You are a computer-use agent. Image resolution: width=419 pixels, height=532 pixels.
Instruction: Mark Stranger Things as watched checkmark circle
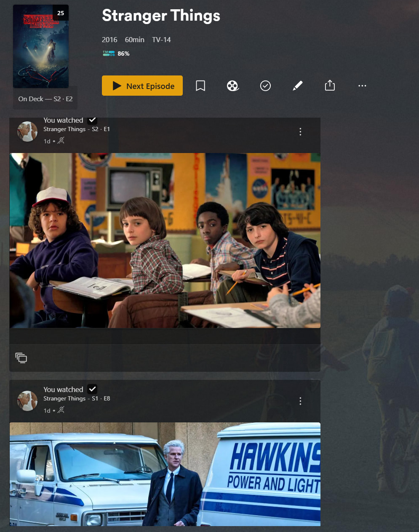click(x=265, y=86)
